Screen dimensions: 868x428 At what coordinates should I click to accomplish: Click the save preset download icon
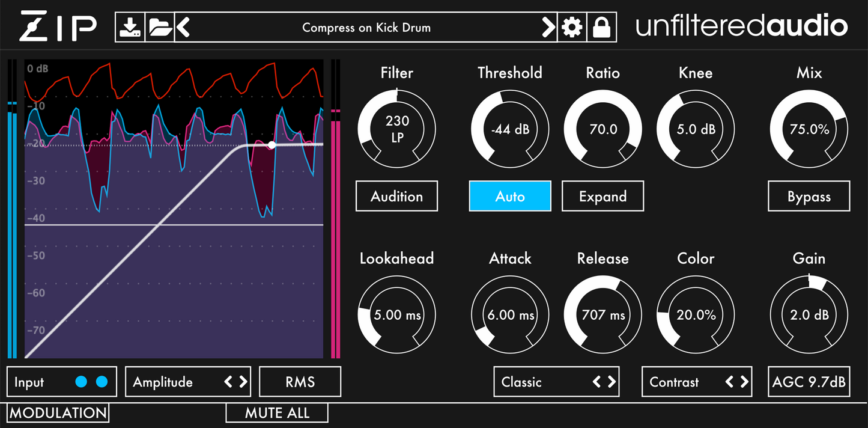pyautogui.click(x=130, y=28)
